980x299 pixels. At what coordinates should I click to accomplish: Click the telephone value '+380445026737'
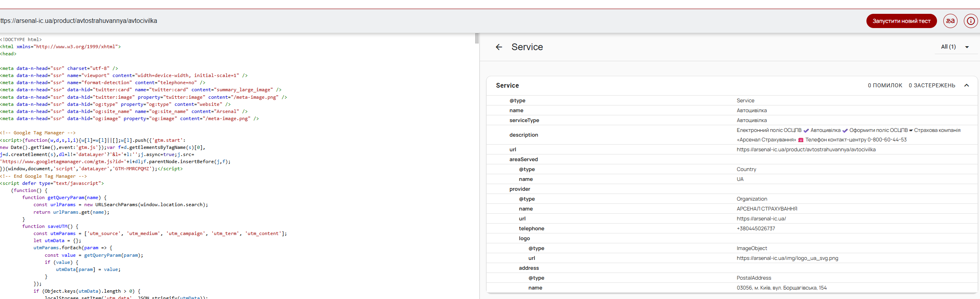tap(756, 229)
